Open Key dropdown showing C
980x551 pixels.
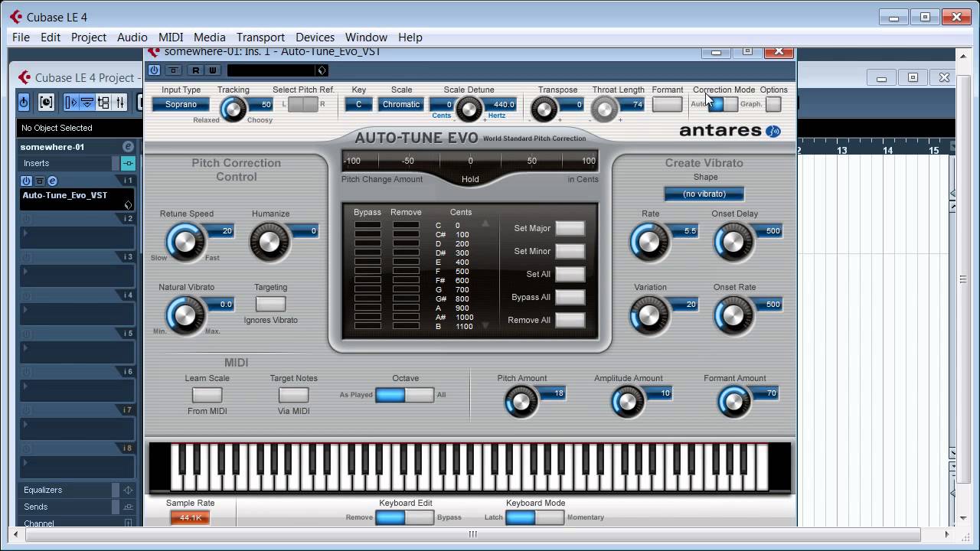[x=358, y=104]
